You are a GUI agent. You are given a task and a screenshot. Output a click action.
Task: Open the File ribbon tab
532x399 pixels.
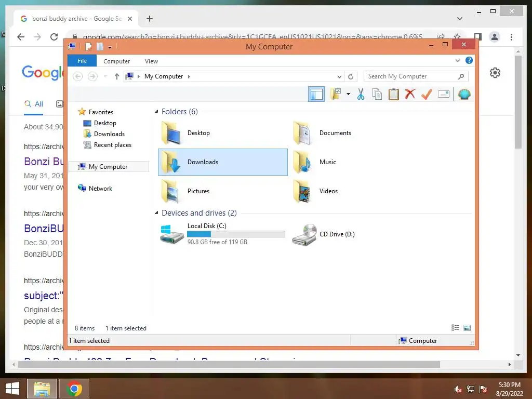(82, 61)
